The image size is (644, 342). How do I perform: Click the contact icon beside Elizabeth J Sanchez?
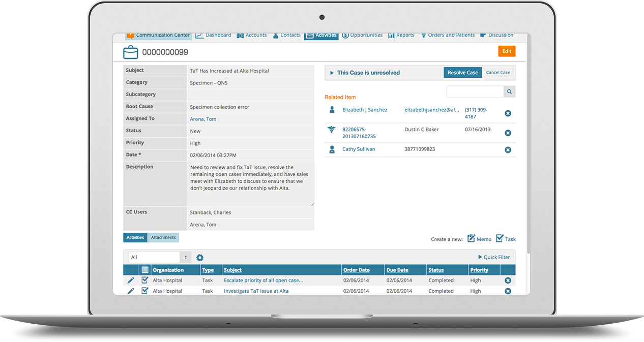click(333, 110)
